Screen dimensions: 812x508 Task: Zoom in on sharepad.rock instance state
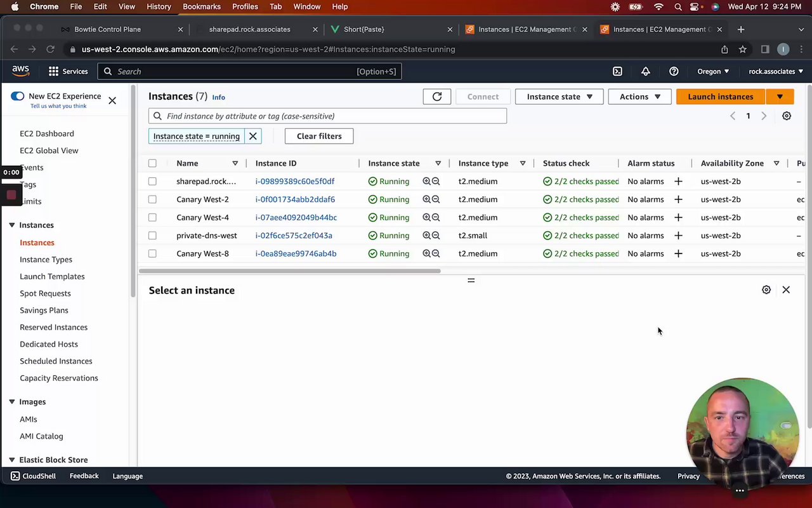pyautogui.click(x=427, y=182)
